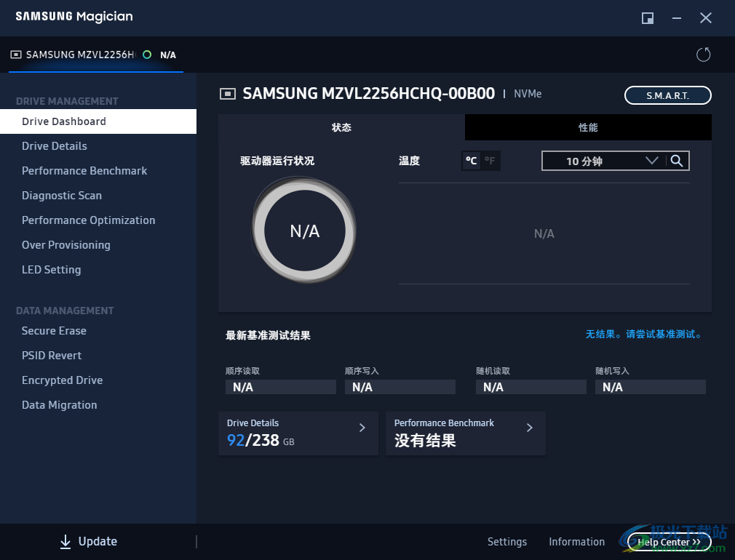Click the Drive Details 92/238 GB card
Image resolution: width=735 pixels, height=560 pixels.
(298, 433)
